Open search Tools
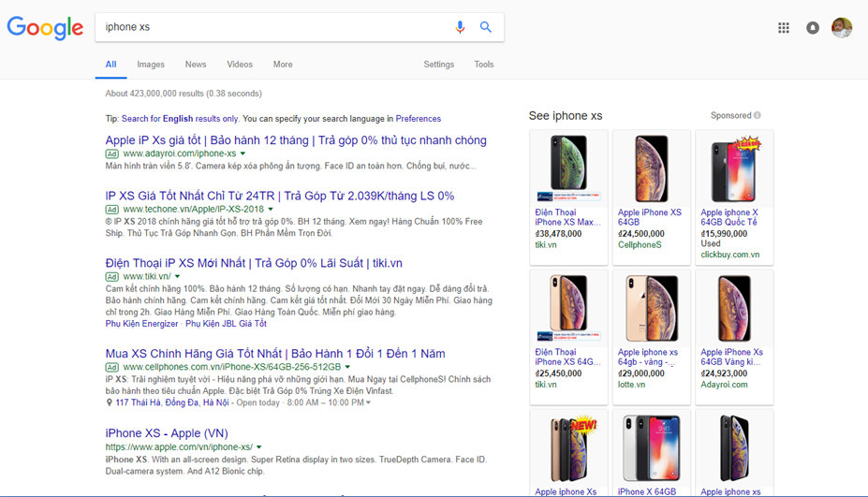 click(x=484, y=65)
